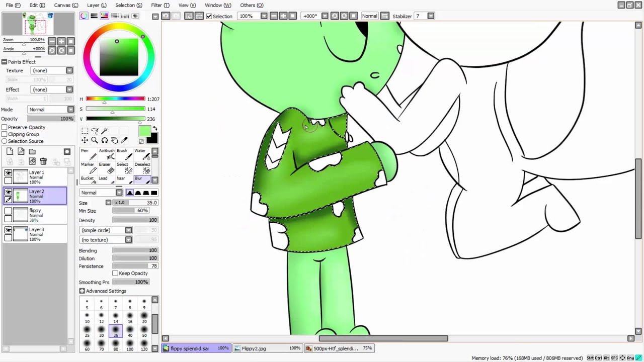
Task: Open the Window menu
Action: click(x=218, y=5)
